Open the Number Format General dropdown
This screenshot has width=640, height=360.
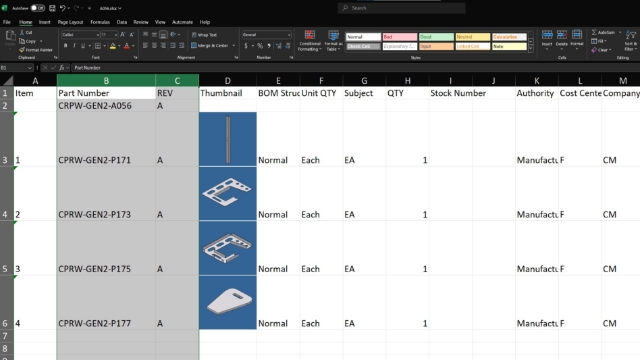(266, 35)
